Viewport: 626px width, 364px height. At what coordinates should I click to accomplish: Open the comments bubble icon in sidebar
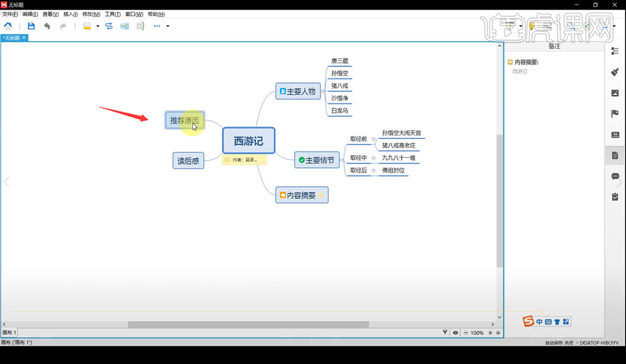click(x=615, y=176)
